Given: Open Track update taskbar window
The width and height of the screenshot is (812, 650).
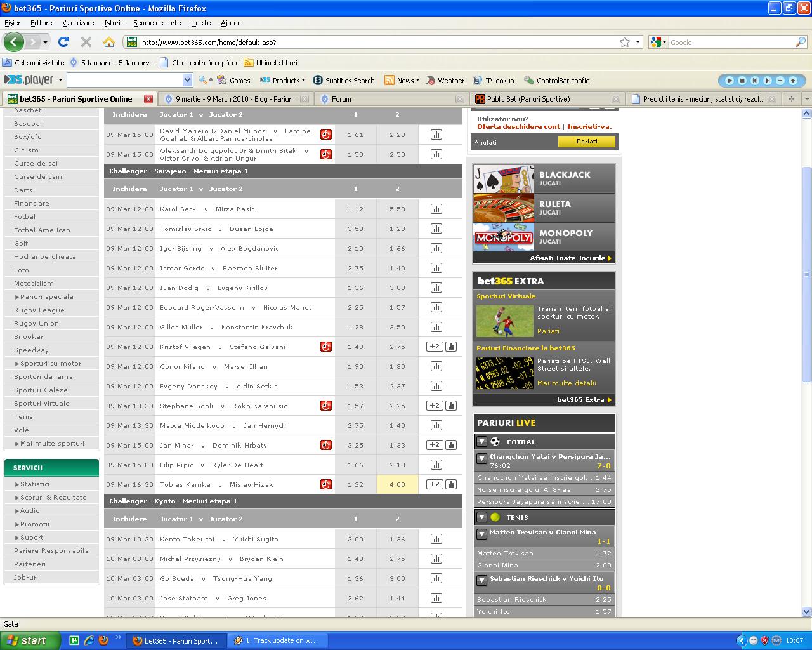Looking at the screenshot, I should (277, 640).
